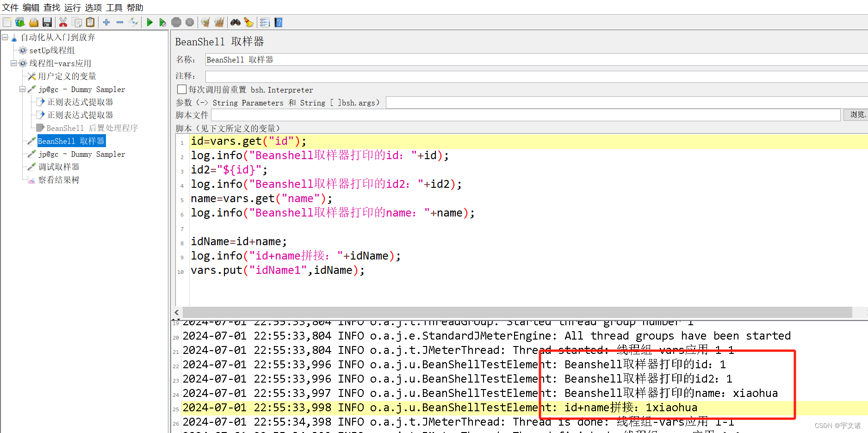Open an existing test plan file

click(x=33, y=22)
